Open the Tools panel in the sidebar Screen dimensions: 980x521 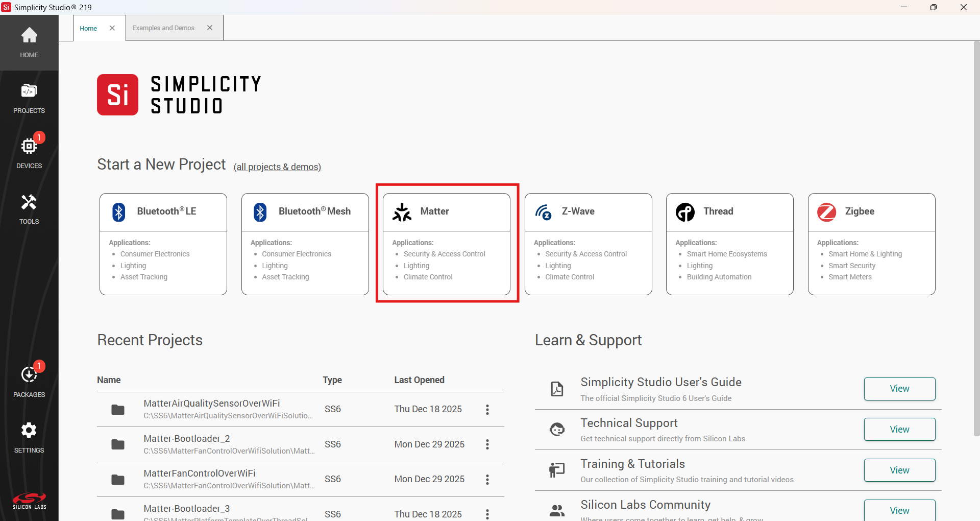pos(29,208)
